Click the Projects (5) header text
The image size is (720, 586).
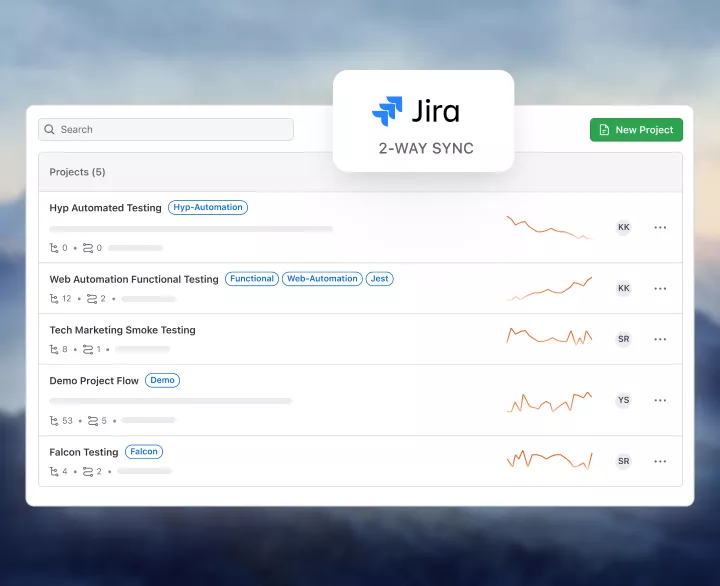78,172
